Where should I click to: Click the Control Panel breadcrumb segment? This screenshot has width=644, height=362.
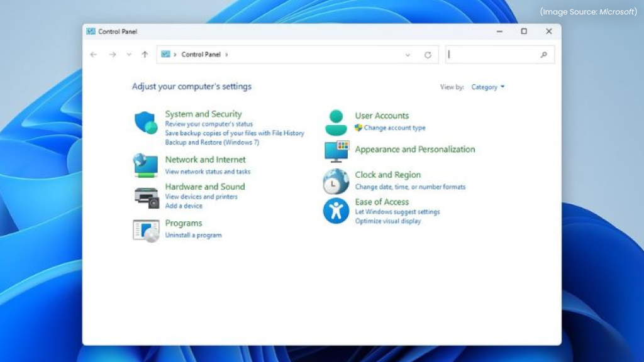click(201, 55)
